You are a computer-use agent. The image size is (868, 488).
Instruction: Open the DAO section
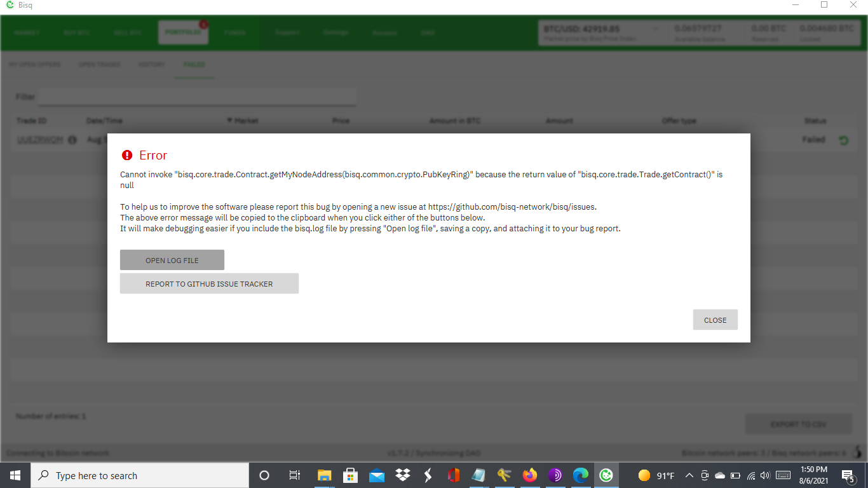(428, 32)
